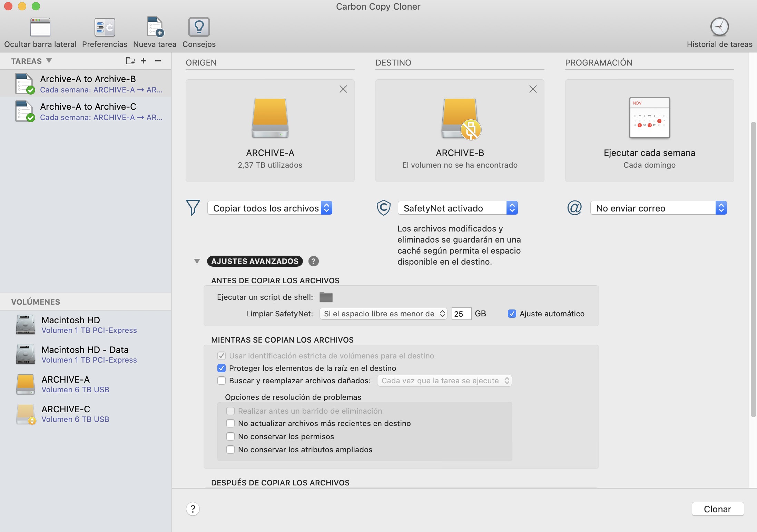Create a Nueva tarea using toolbar icon
This screenshot has height=532, width=757.
pyautogui.click(x=155, y=27)
